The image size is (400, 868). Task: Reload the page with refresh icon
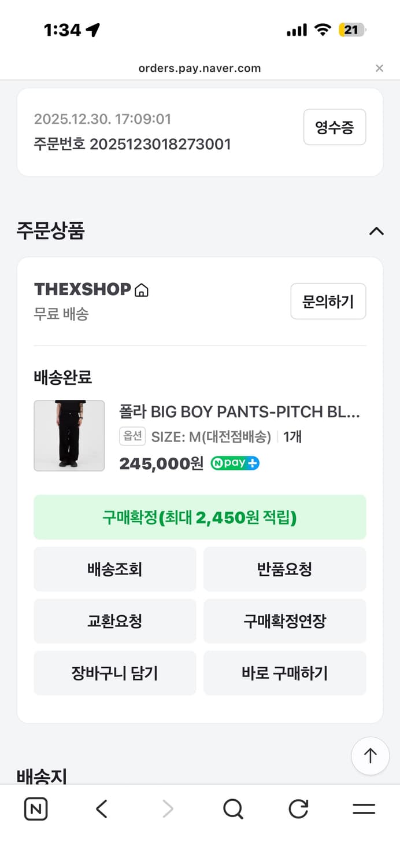(x=298, y=809)
